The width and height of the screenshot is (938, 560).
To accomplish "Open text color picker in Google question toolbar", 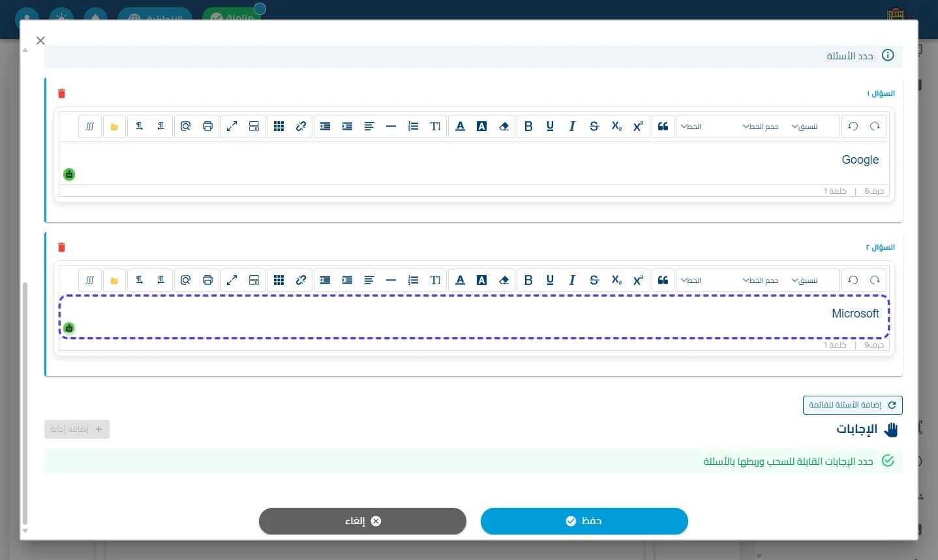I will pos(461,126).
